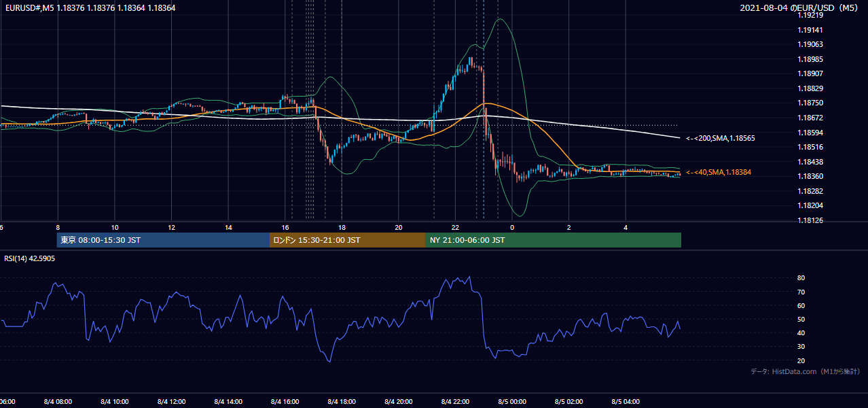
Task: Click hour tick 10 under the price chart
Action: (x=115, y=227)
